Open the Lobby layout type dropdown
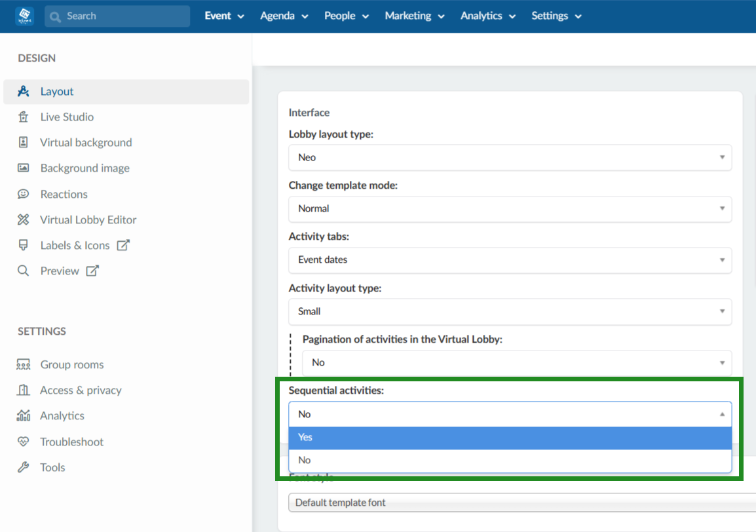The height and width of the screenshot is (532, 756). (510, 157)
